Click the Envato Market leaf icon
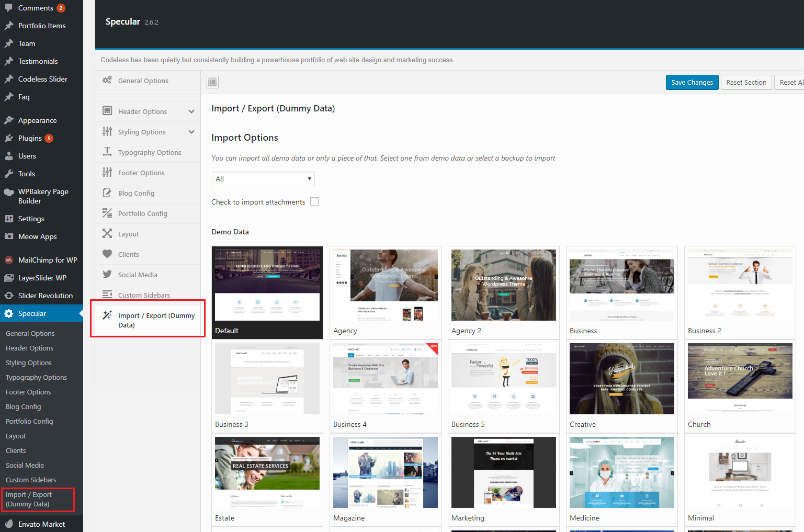804x532 pixels. (x=9, y=524)
